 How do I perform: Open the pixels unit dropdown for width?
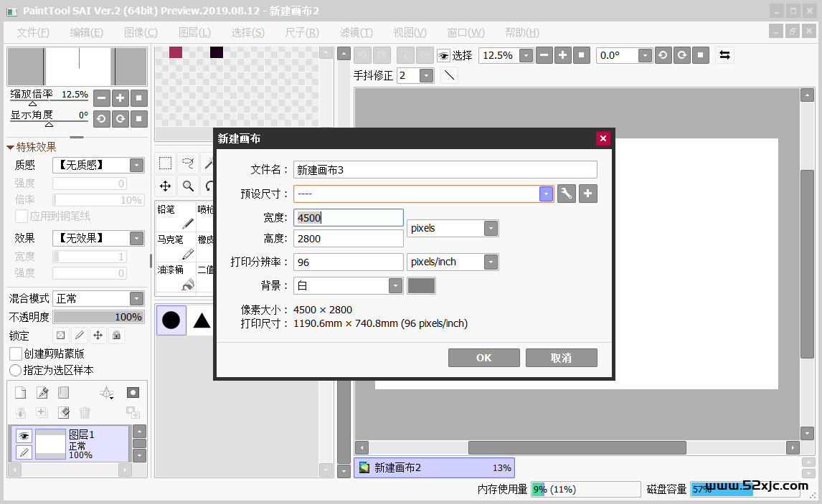click(x=491, y=228)
